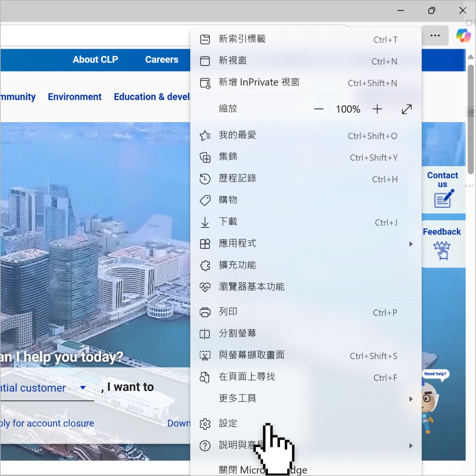Click the extensions puzzle icon beside 擴充功能
Viewport: 476px width, 476px height.
[205, 266]
